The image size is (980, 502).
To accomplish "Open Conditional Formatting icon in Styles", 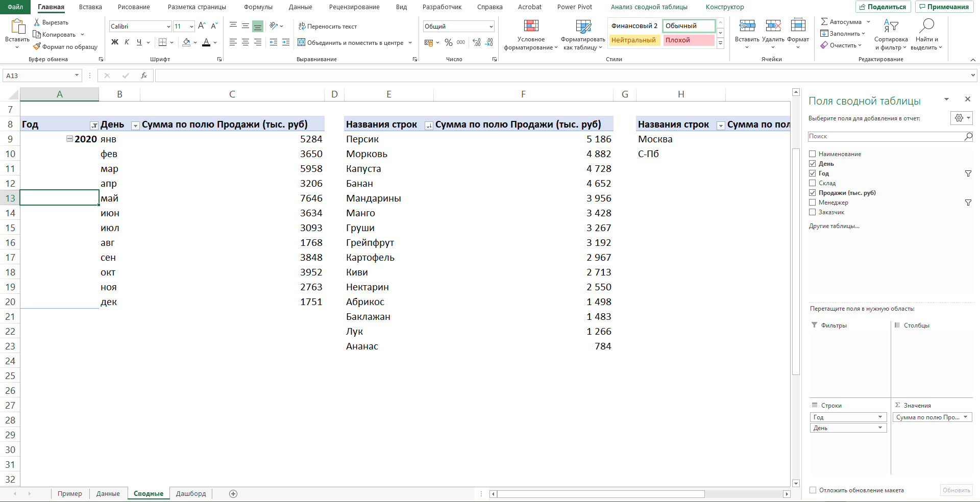I will click(x=531, y=27).
